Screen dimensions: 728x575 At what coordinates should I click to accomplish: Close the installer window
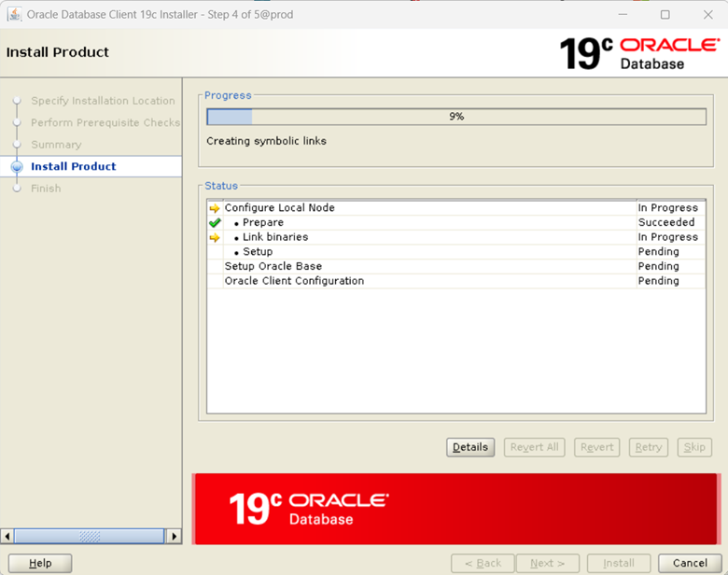[708, 14]
